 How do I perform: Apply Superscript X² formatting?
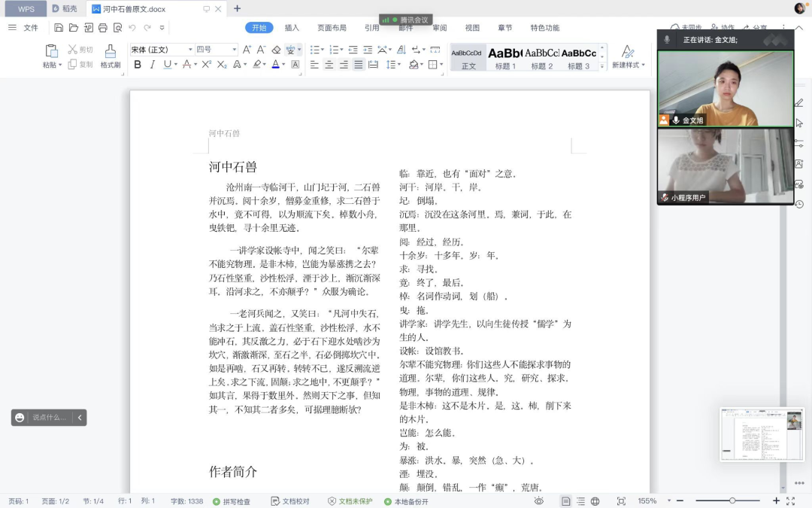tap(206, 64)
